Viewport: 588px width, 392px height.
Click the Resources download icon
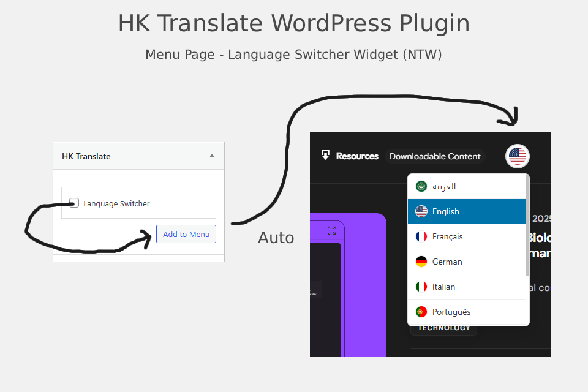click(x=325, y=155)
